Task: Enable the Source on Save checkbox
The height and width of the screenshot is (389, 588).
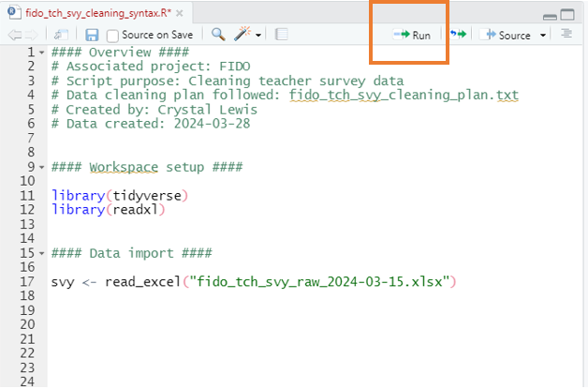Action: [113, 36]
